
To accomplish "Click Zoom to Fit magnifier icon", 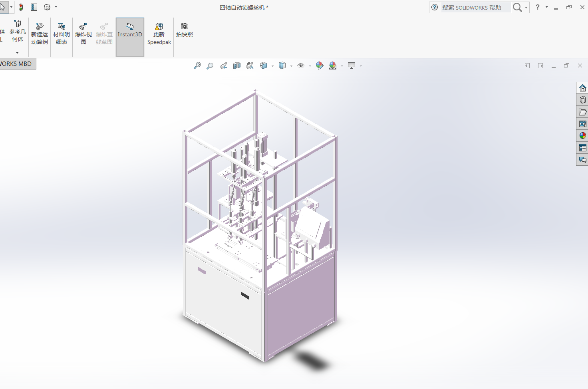I will point(197,66).
